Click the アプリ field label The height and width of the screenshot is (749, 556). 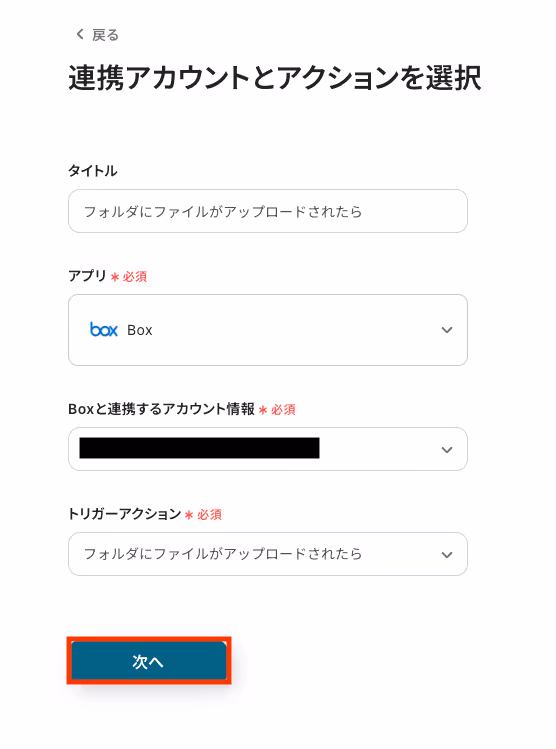coord(87,276)
